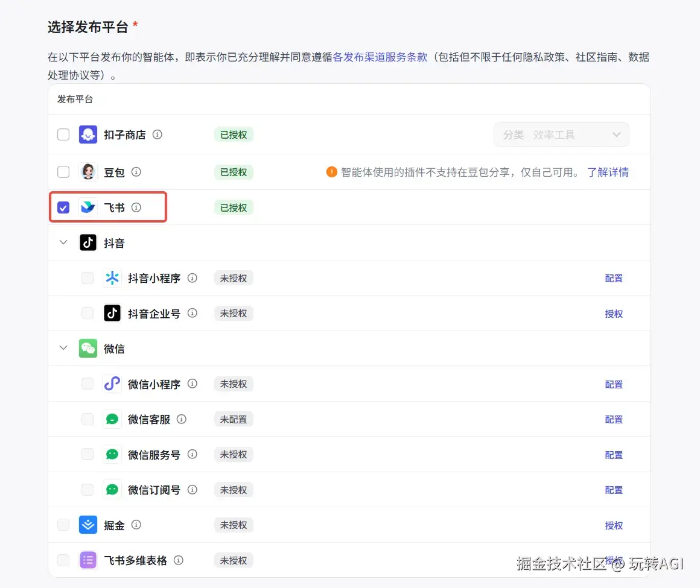Open info tooltip next to 豆包
The image size is (700, 588).
click(136, 172)
